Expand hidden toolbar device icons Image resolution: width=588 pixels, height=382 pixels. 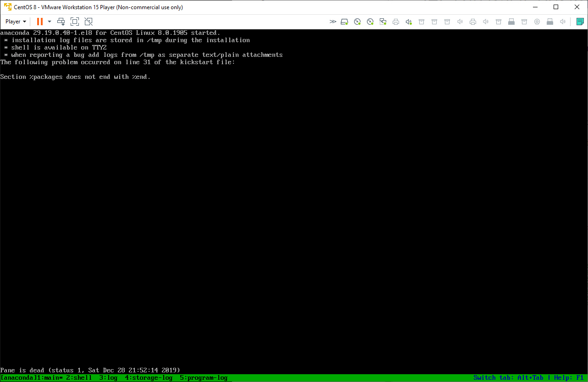333,21
